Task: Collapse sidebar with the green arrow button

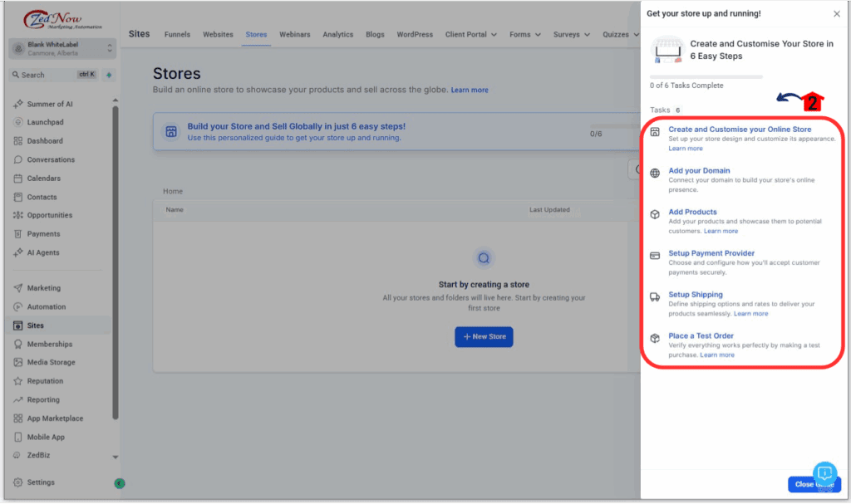Action: click(120, 483)
